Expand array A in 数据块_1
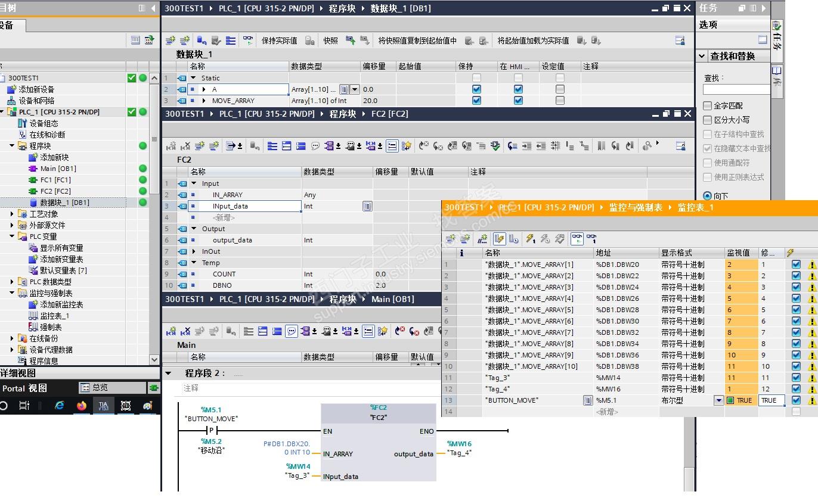 point(204,89)
